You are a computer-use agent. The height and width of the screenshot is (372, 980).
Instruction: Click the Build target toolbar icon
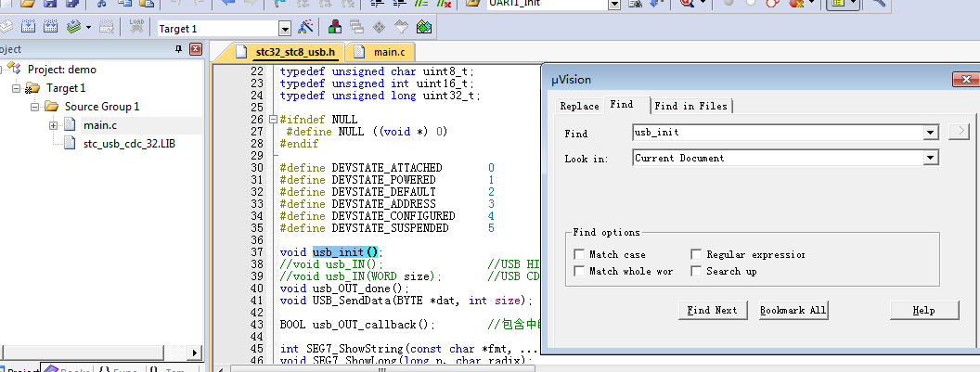28,27
